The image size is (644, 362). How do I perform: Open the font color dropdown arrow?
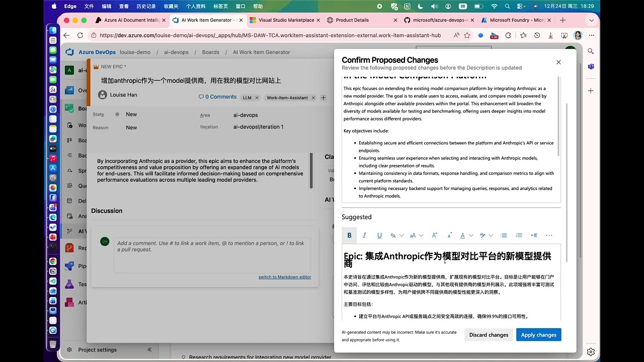point(471,235)
